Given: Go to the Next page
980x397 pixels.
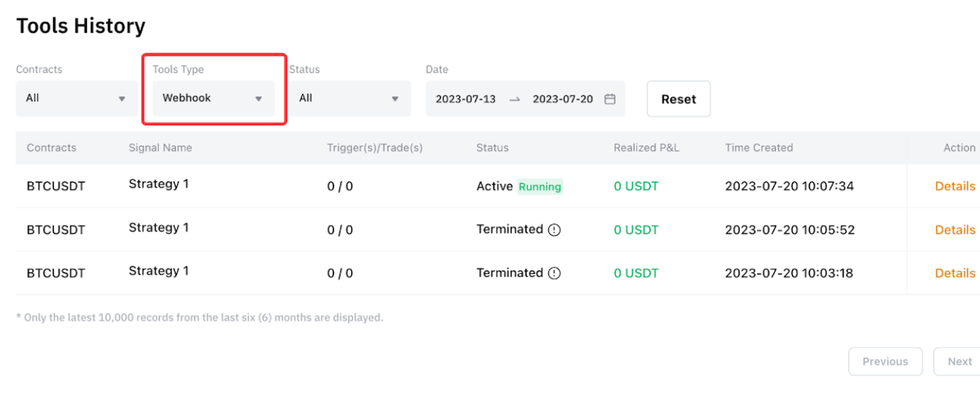Looking at the screenshot, I should [x=959, y=362].
